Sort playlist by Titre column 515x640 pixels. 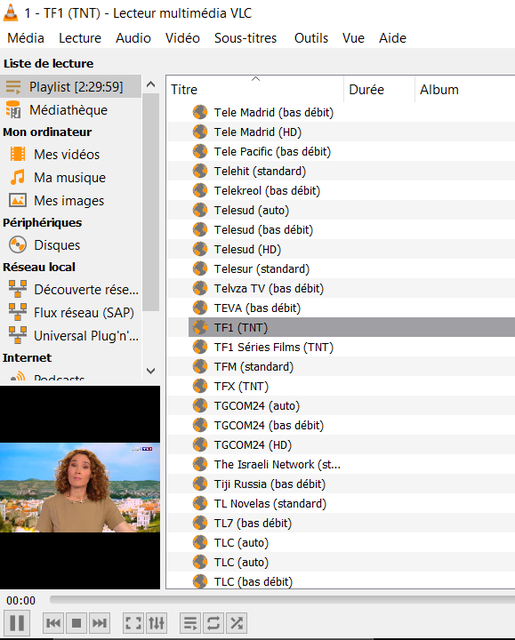[x=255, y=89]
